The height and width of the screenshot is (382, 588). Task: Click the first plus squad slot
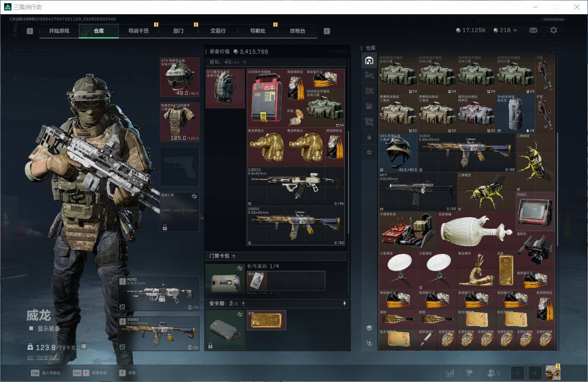click(517, 373)
